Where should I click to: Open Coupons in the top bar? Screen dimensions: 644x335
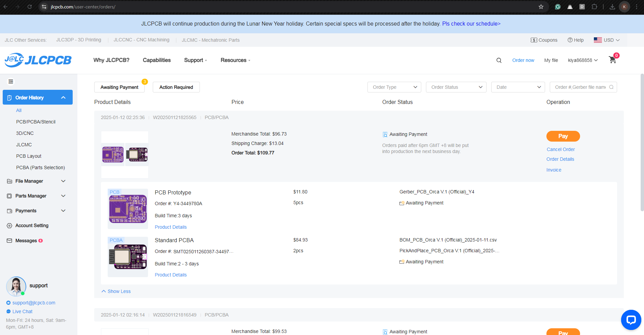pyautogui.click(x=544, y=40)
